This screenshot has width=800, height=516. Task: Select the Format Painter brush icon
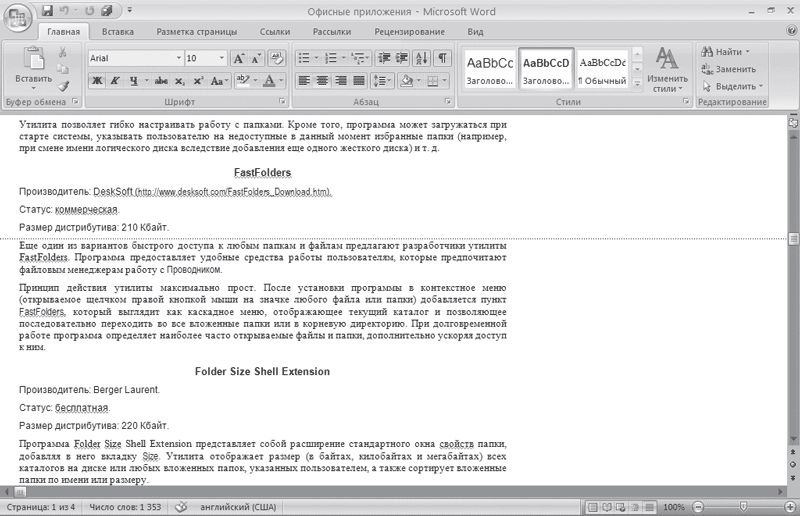tap(63, 86)
